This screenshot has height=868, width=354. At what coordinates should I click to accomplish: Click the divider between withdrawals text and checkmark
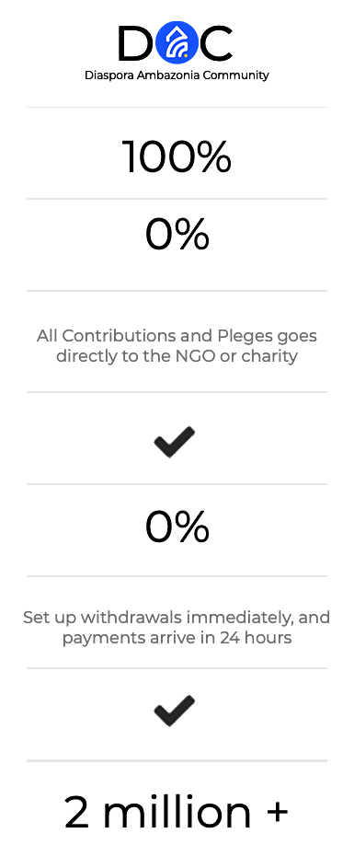coord(177,668)
